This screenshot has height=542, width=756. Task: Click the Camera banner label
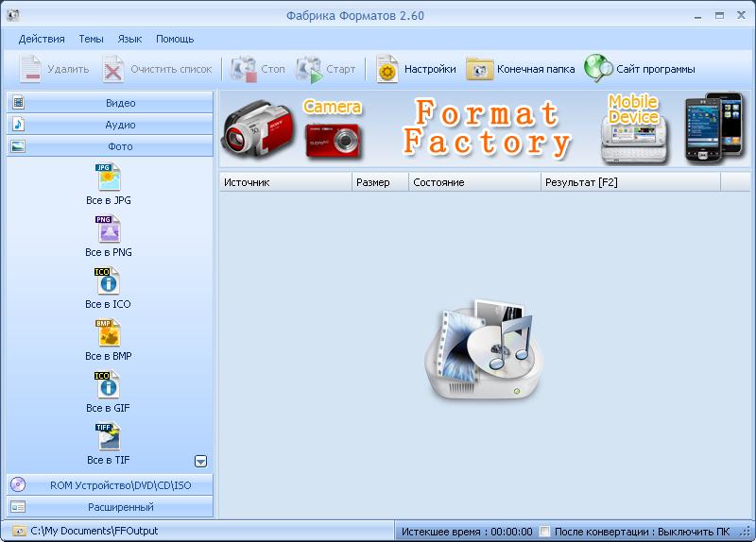click(x=333, y=107)
